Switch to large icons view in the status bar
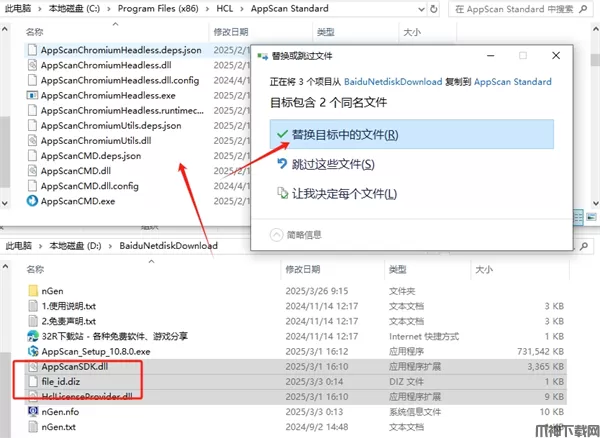The width and height of the screenshot is (600, 438). (592, 217)
